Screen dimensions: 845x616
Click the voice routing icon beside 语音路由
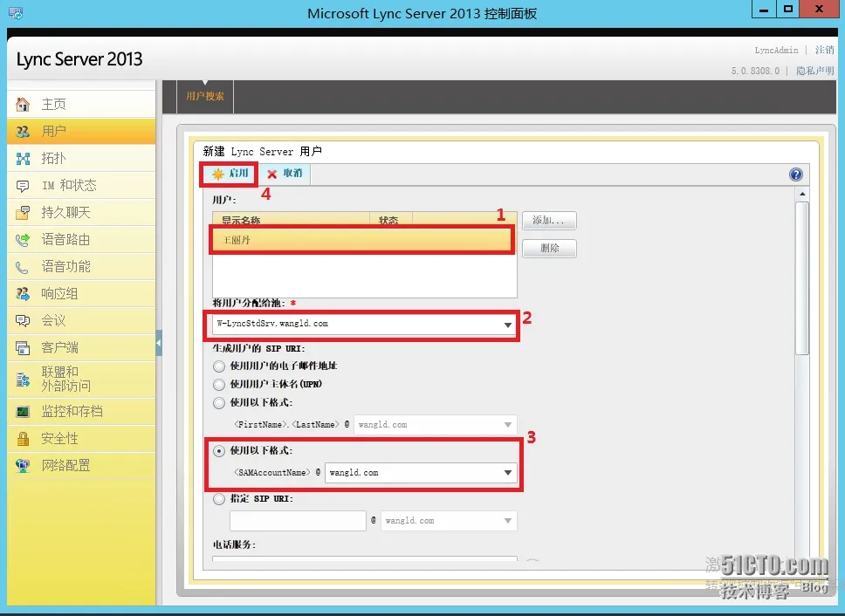(23, 240)
